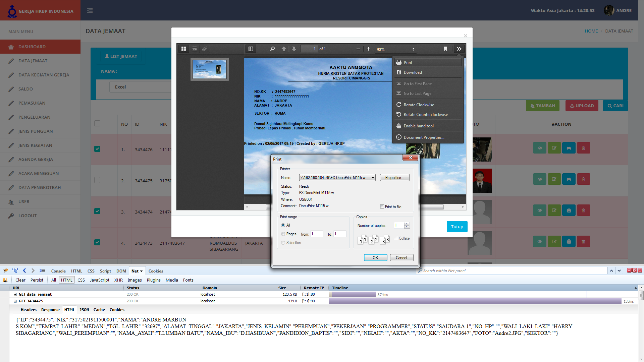Screen dimensions: 644x362
Task: Click the PDF find magnifier icon
Action: coord(272,49)
